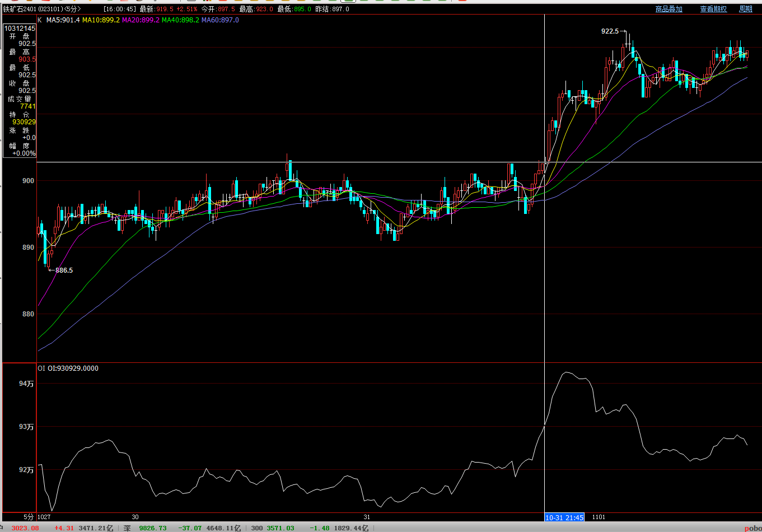Click the pobo logo in status bar
Screen dimensions: 762x532
pyautogui.click(x=752, y=528)
